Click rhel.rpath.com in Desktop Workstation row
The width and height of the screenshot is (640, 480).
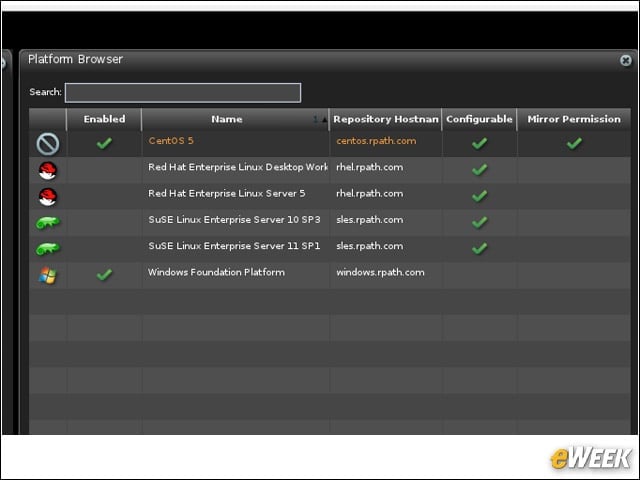[x=369, y=167]
